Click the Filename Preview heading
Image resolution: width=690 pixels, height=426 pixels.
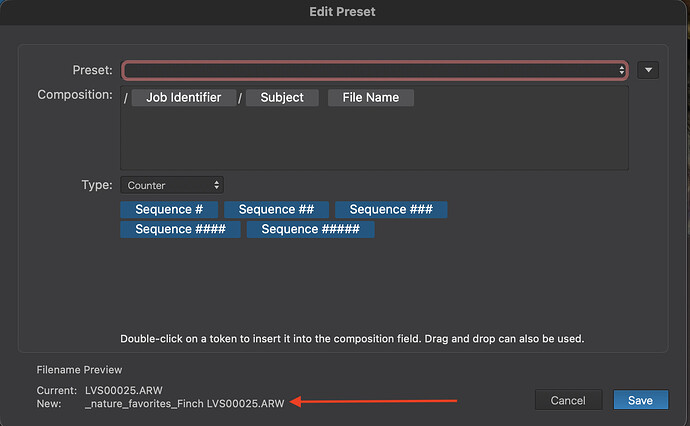[79, 370]
